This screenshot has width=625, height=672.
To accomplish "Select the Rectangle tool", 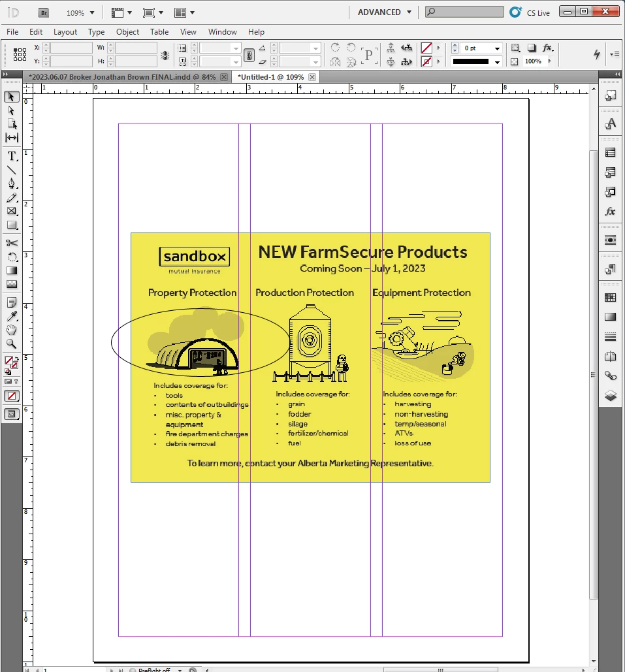I will point(12,225).
